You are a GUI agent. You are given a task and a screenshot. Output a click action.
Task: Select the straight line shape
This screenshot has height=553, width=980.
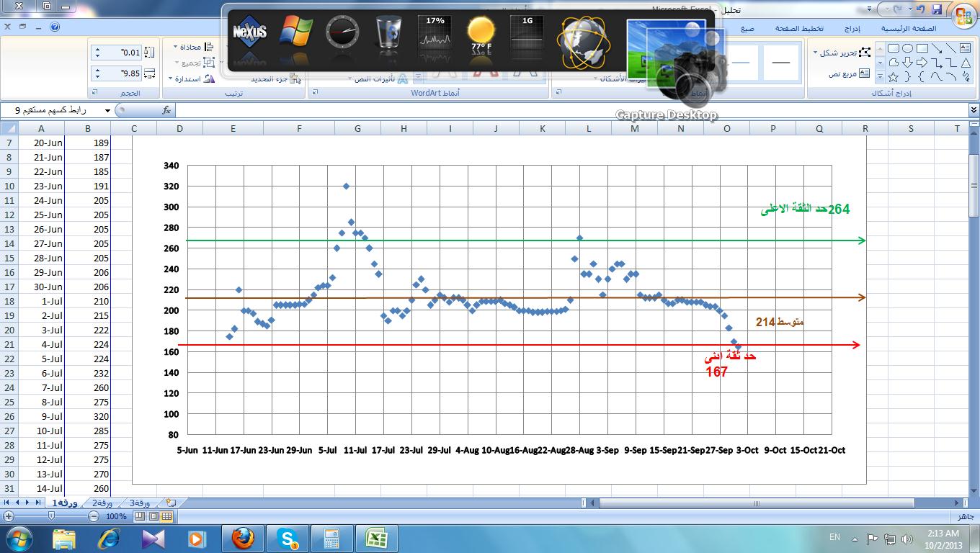pyautogui.click(x=951, y=48)
